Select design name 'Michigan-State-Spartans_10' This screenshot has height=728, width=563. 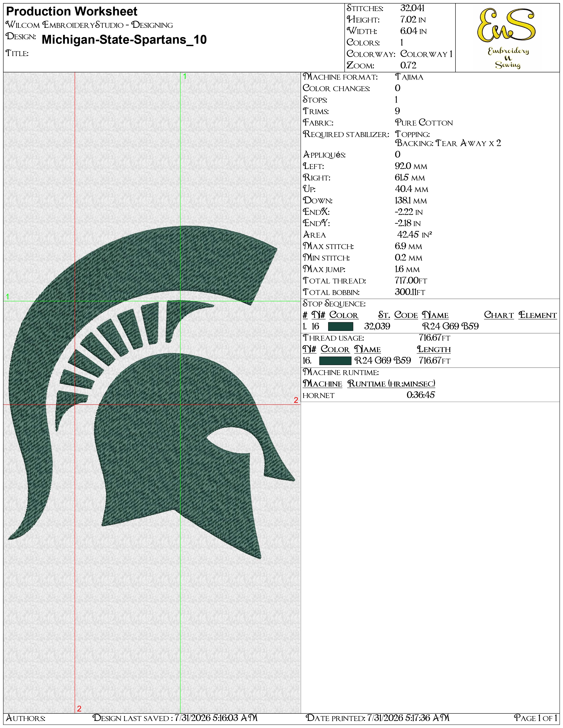click(x=124, y=40)
